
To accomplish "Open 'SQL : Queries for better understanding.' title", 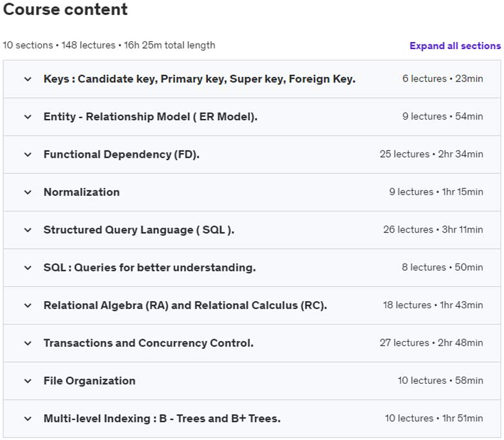I will (150, 267).
